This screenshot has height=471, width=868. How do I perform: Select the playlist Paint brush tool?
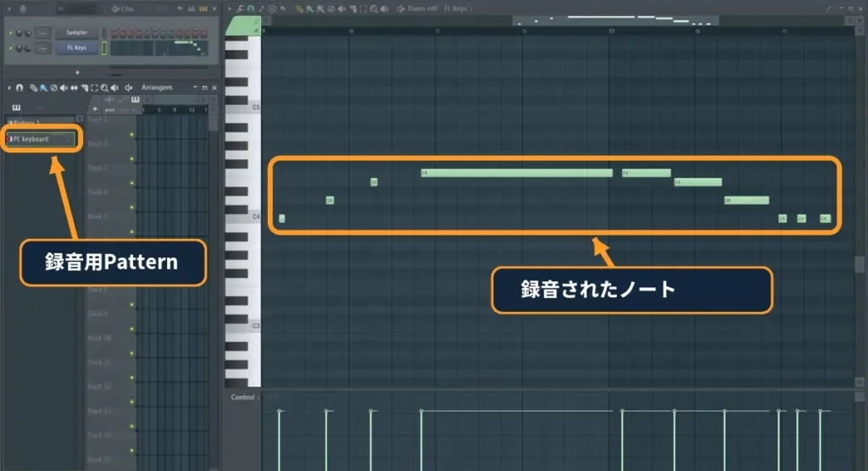[x=43, y=87]
